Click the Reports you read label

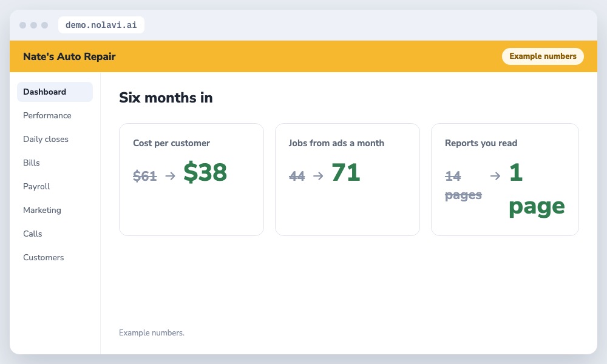(481, 143)
